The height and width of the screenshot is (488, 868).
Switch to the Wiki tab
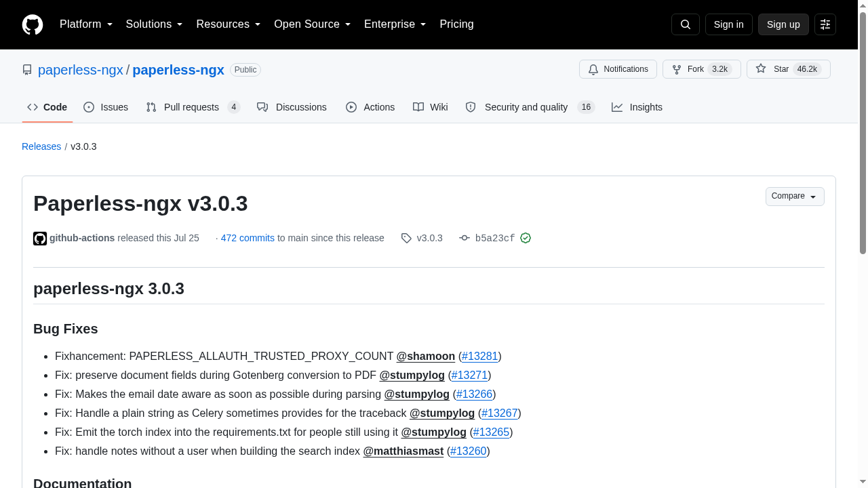(431, 107)
